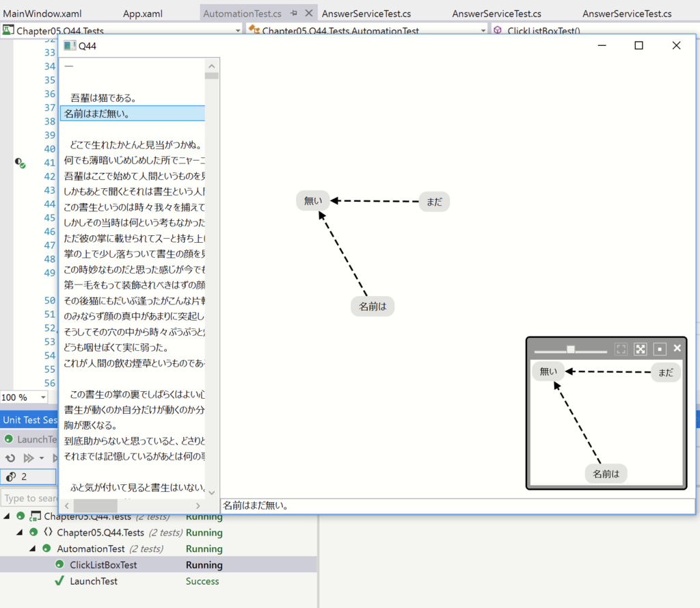Switch to the App.xaml tab

(143, 14)
